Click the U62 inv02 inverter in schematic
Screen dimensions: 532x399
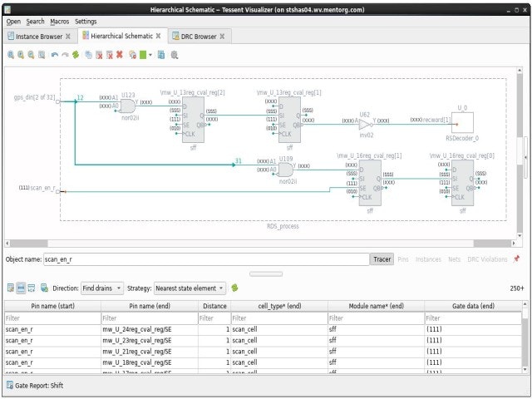pos(365,125)
